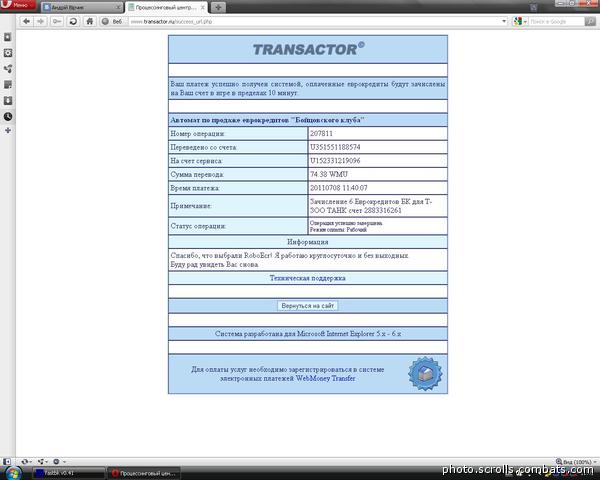600x480 pixels.
Task: Open Opera Turbo dropdown in status bar
Action: click(x=59, y=462)
